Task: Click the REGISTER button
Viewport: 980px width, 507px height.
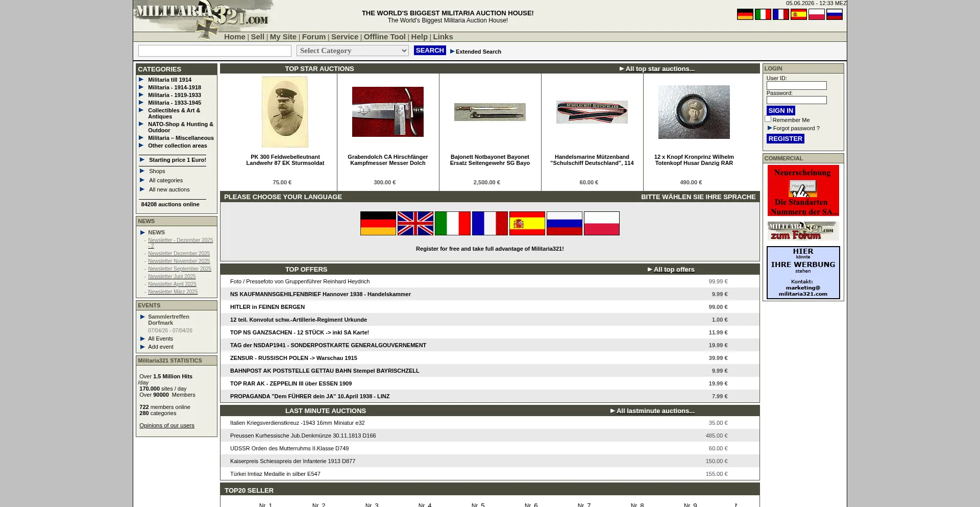Action: tap(785, 138)
